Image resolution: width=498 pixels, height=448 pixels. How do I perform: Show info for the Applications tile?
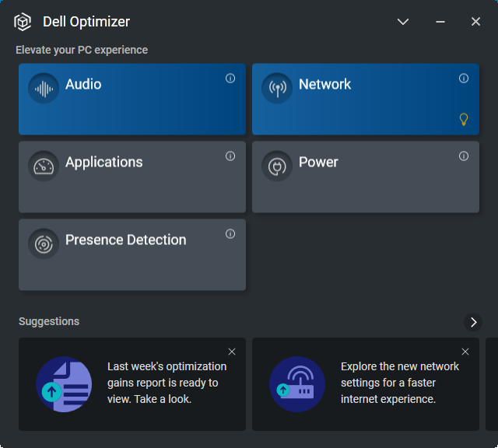[x=230, y=156]
